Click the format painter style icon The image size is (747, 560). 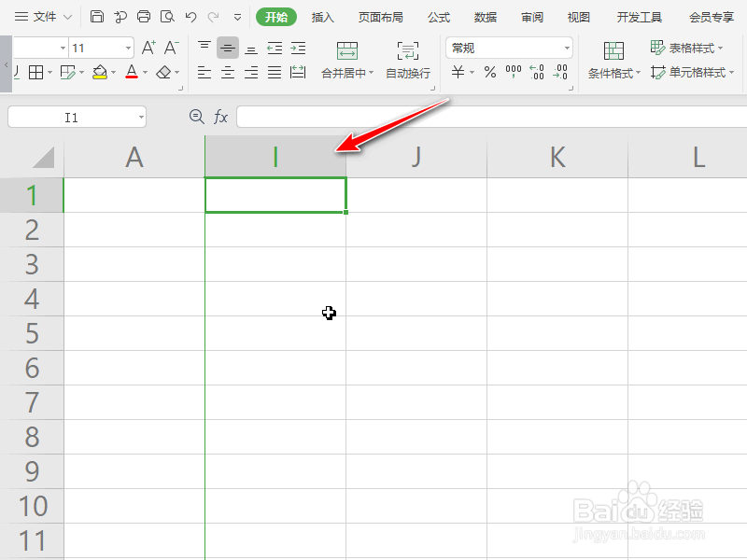pos(67,73)
